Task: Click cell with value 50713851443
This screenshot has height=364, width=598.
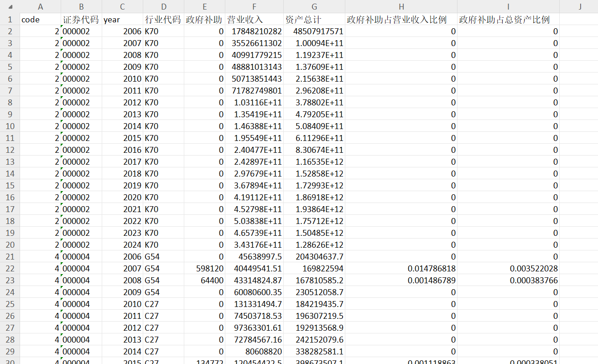Action: pyautogui.click(x=255, y=79)
